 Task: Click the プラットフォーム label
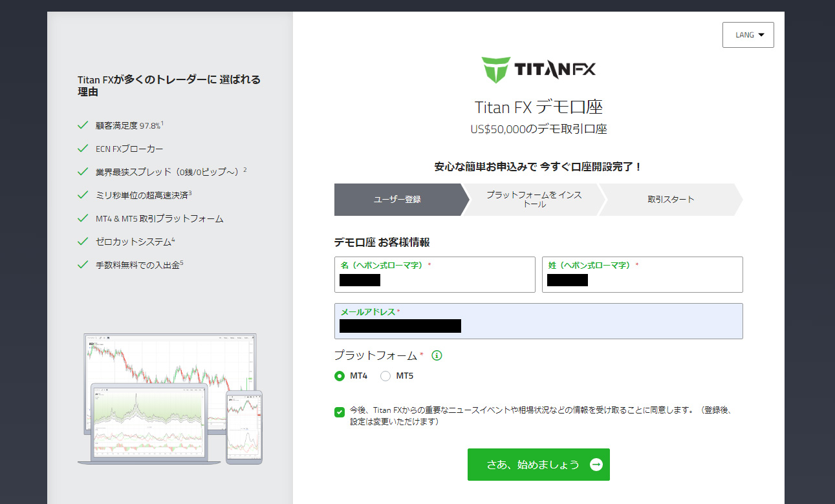click(376, 355)
